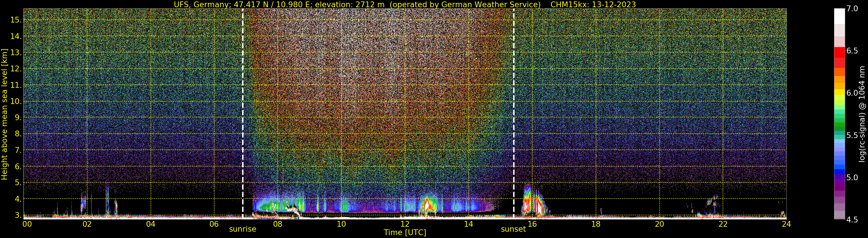Click the colorbar tick value "5.5"

coord(852,135)
